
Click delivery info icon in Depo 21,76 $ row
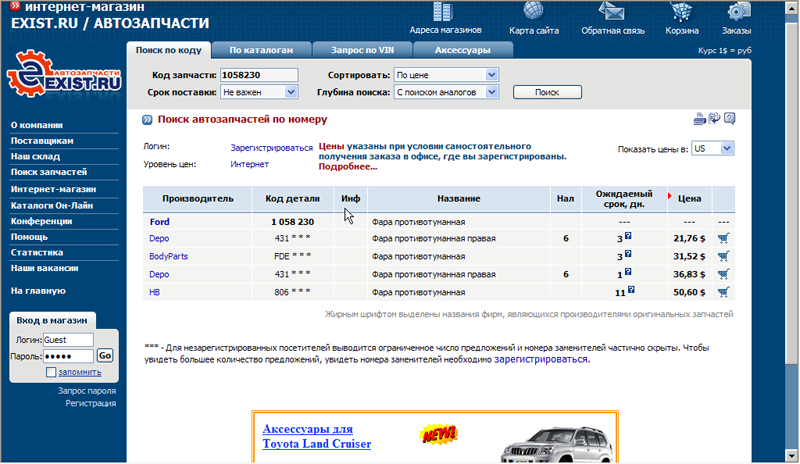628,236
